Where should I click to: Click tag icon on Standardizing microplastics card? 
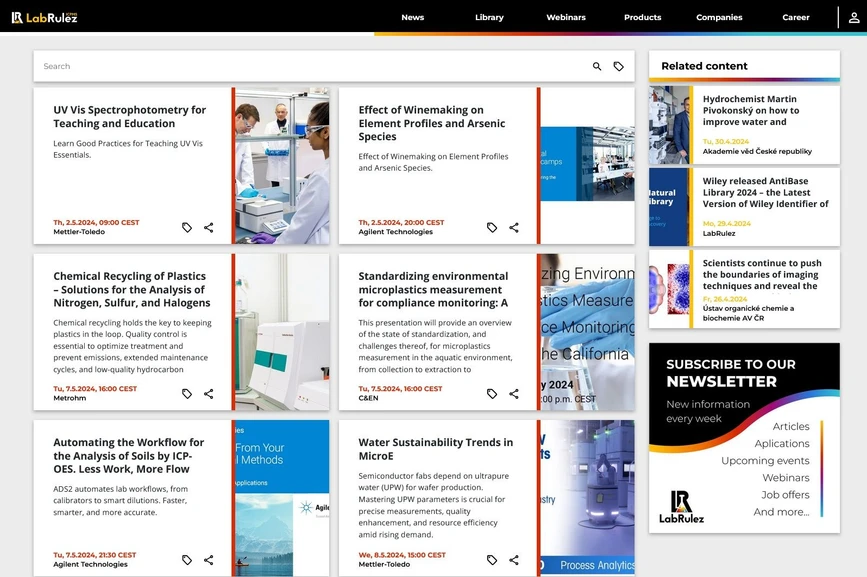[x=492, y=394]
